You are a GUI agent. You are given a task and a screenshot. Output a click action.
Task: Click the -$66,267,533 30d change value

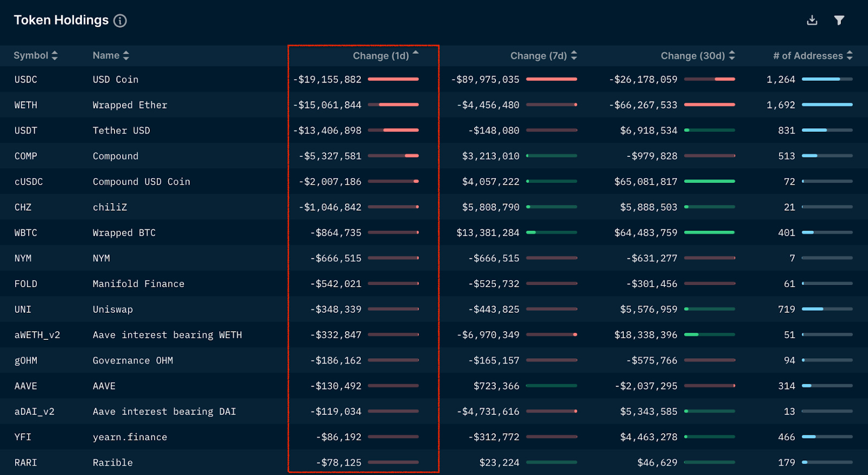pyautogui.click(x=643, y=105)
